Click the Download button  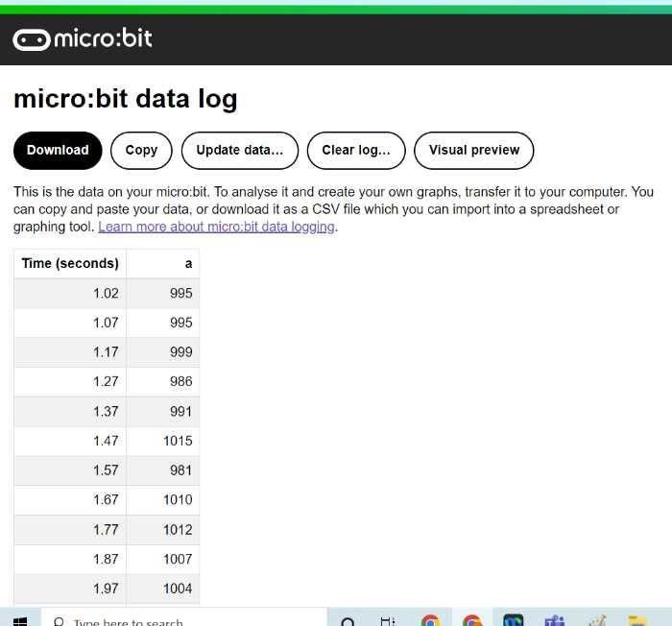pos(58,150)
